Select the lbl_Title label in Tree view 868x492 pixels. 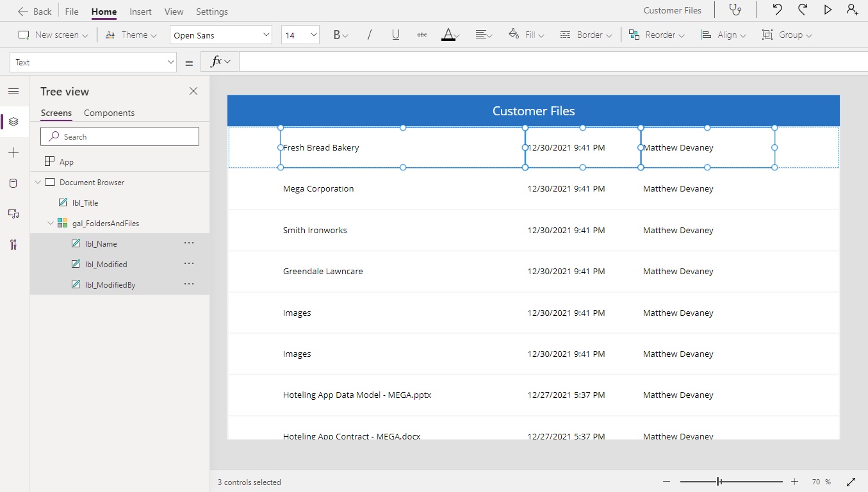[x=85, y=202]
